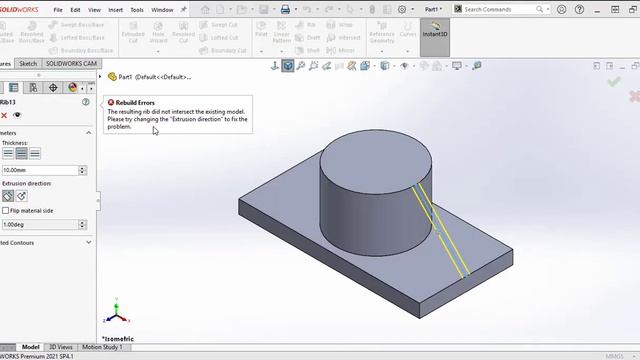The height and width of the screenshot is (360, 640).
Task: Click the Previous View icon
Action: coord(327,66)
